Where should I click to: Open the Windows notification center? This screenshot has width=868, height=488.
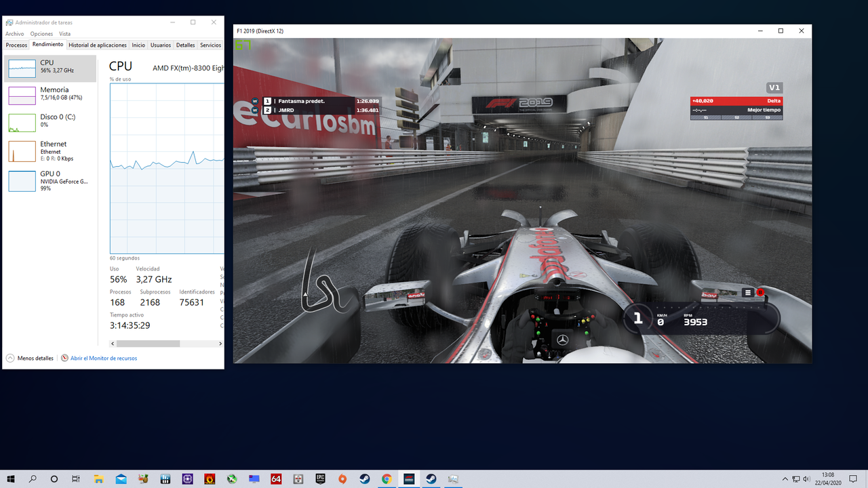(853, 479)
